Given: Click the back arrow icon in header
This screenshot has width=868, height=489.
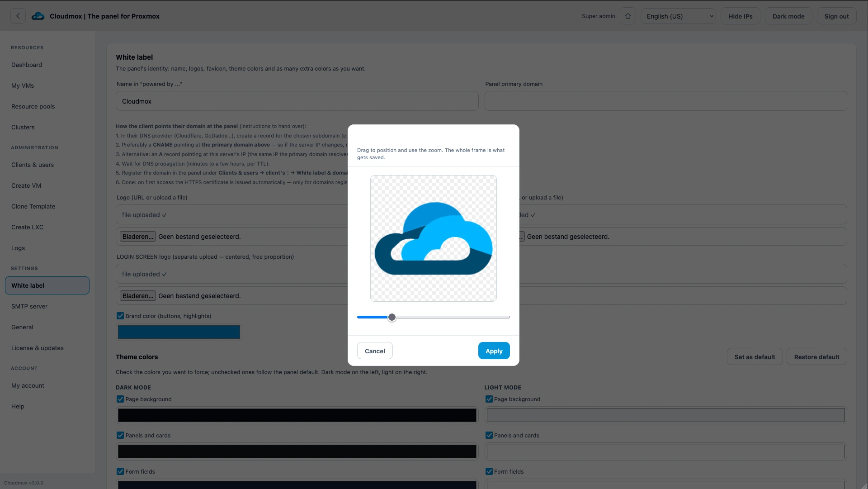Looking at the screenshot, I should [x=18, y=16].
